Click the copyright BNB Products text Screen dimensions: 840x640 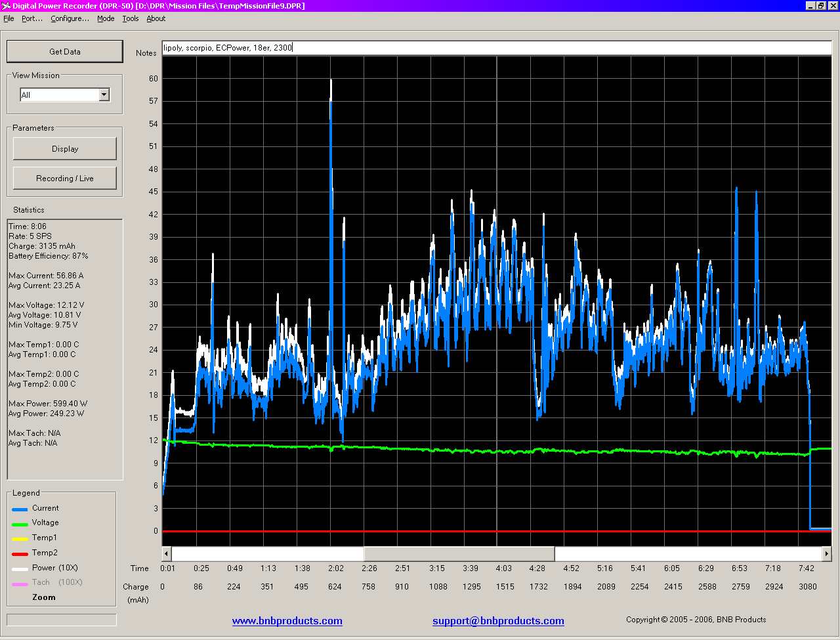click(x=696, y=619)
